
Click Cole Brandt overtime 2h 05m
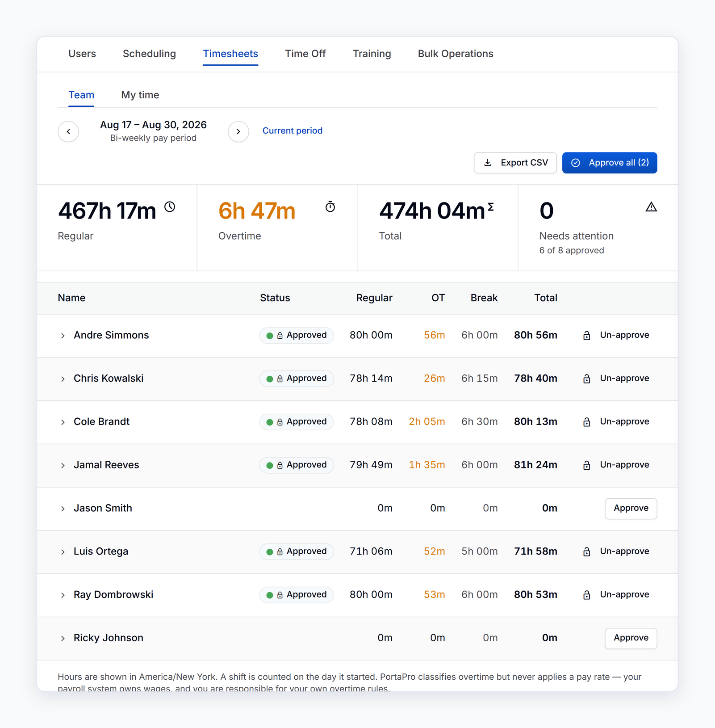pos(427,421)
